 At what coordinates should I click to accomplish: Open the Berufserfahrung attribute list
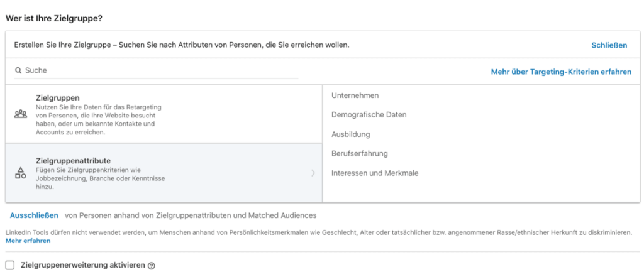coord(359,153)
